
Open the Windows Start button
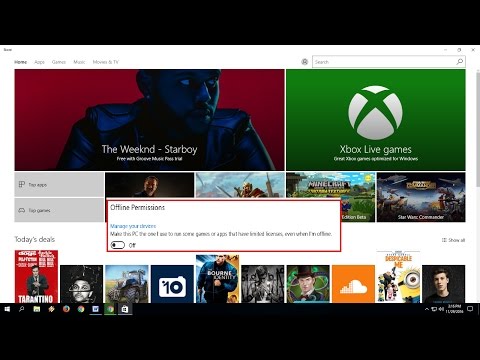[7, 309]
